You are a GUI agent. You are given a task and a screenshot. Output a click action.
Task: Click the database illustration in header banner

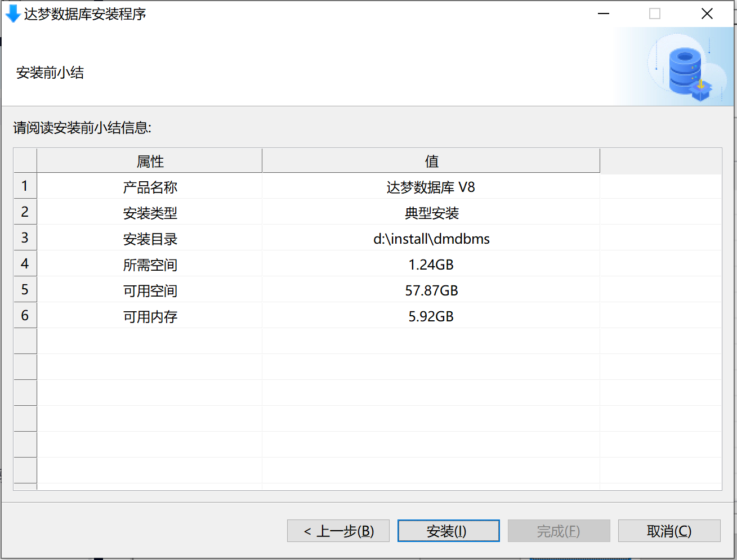point(687,68)
